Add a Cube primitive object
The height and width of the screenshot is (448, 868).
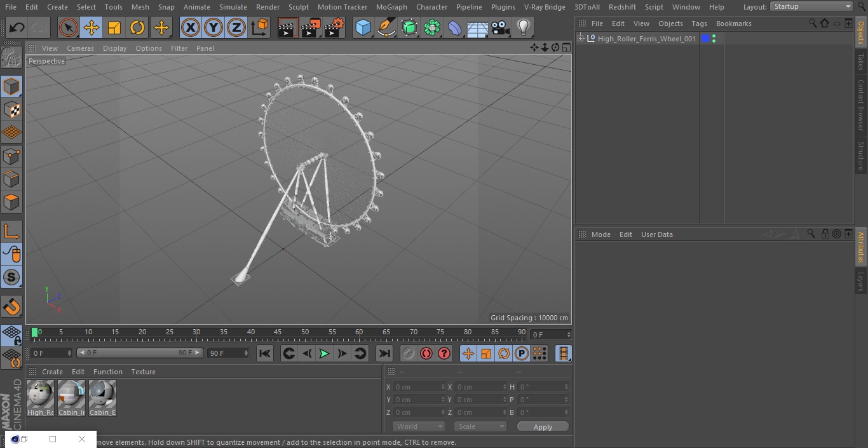[363, 27]
